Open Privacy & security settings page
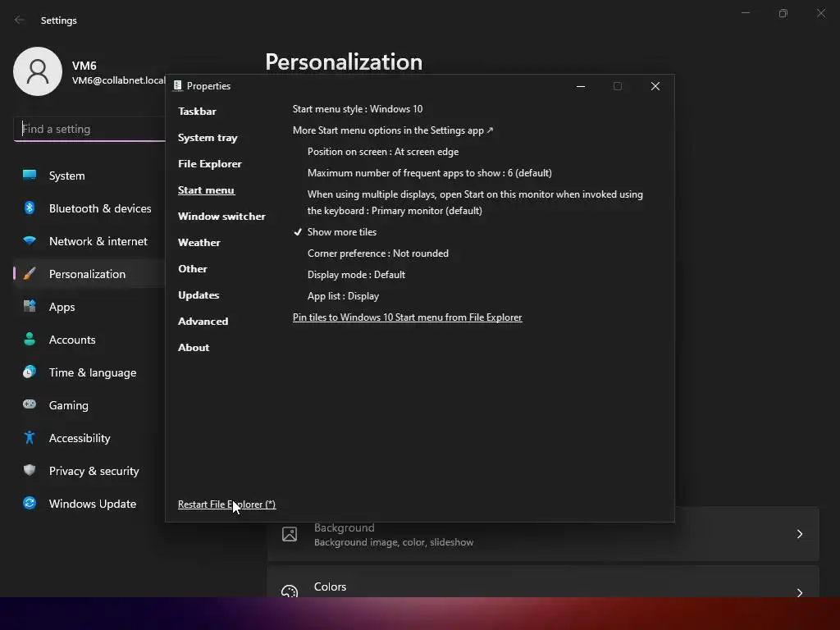This screenshot has width=840, height=630. (x=94, y=471)
